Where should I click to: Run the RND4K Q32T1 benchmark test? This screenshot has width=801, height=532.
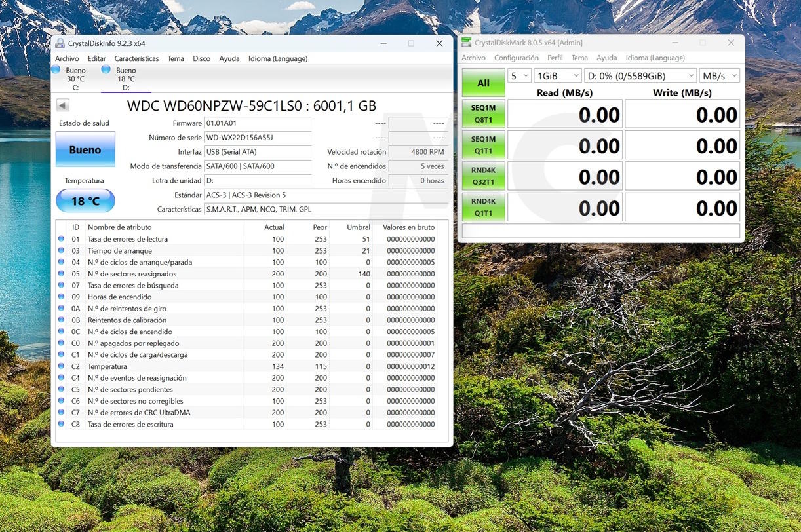[483, 177]
